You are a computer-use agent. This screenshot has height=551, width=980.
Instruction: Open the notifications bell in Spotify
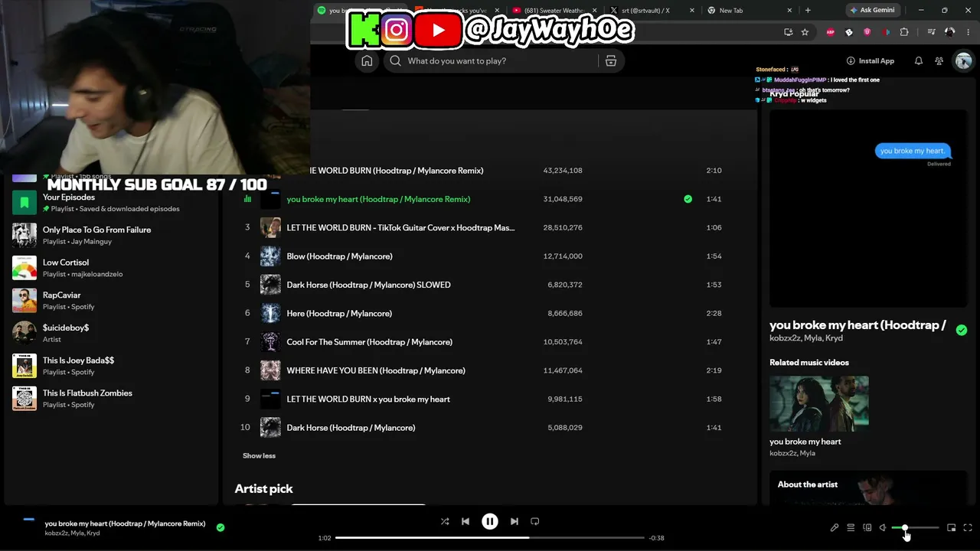pyautogui.click(x=919, y=61)
